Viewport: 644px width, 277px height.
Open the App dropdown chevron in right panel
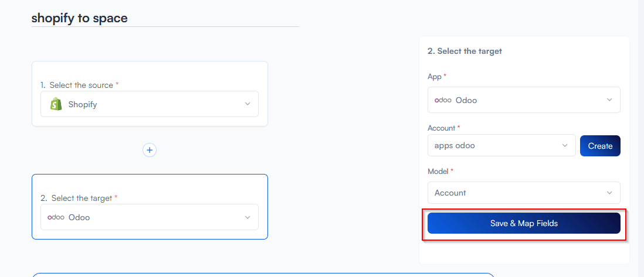click(x=609, y=100)
